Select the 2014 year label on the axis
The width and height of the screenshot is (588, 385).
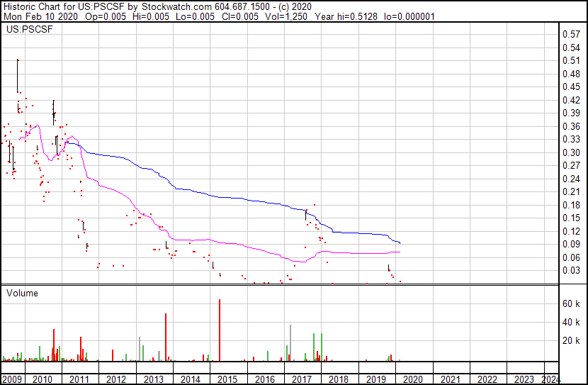pyautogui.click(x=191, y=379)
